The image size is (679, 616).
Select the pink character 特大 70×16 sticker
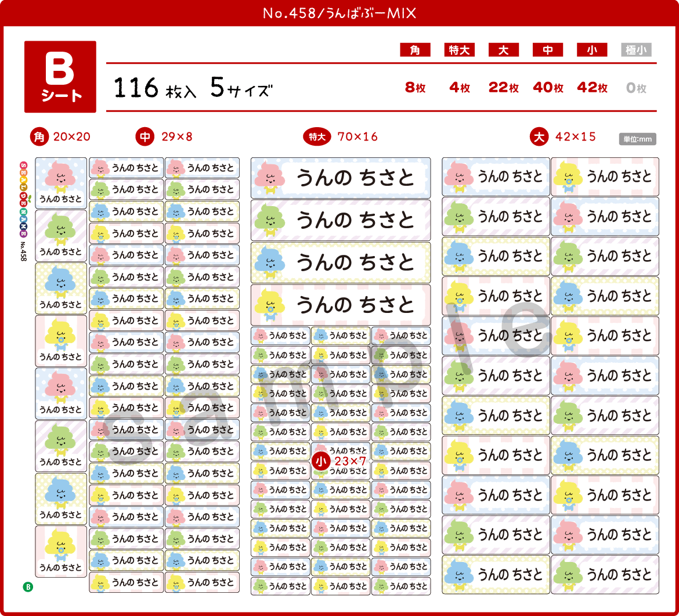coord(341,178)
